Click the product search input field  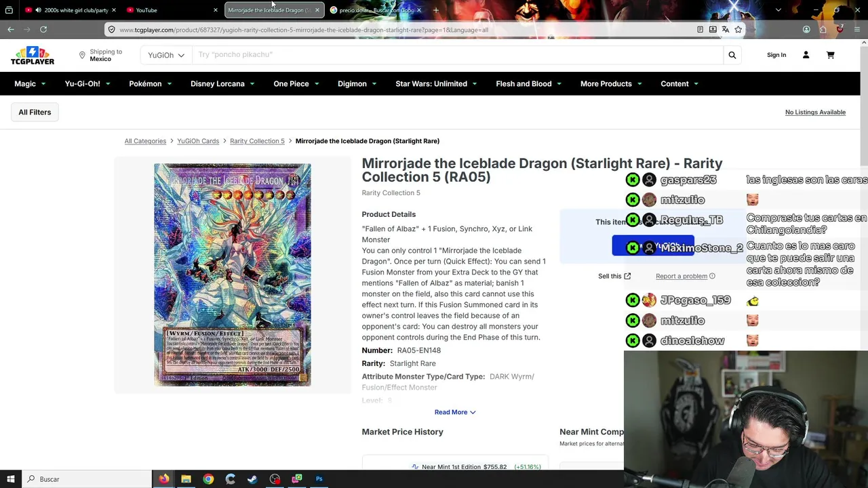tap(458, 55)
